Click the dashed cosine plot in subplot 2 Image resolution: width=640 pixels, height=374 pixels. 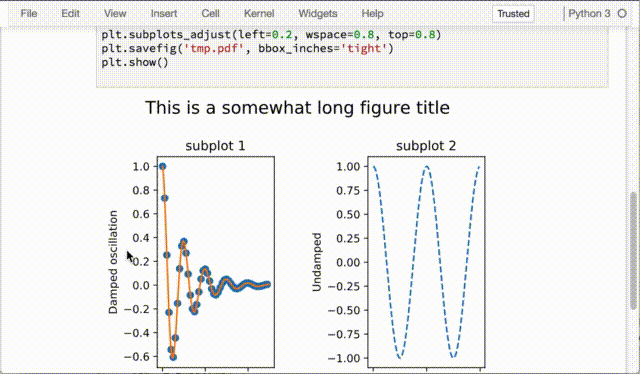[426, 262]
